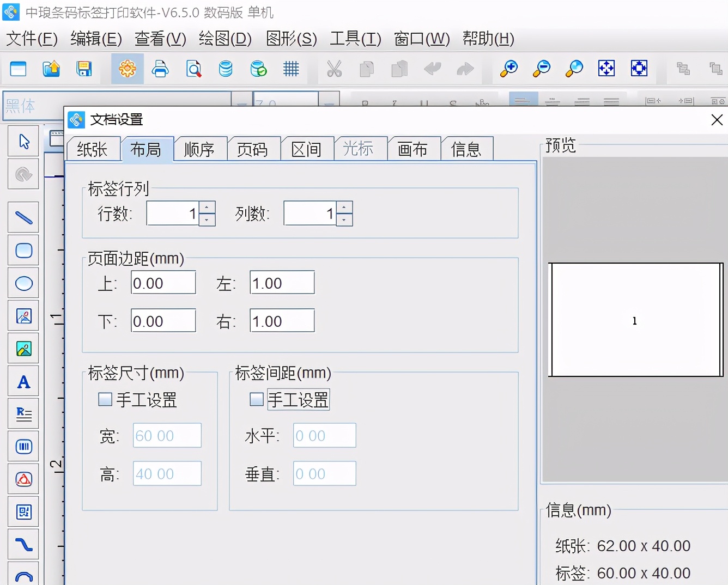This screenshot has height=585, width=728.
Task: Switch to the 信息 tab
Action: tap(466, 149)
